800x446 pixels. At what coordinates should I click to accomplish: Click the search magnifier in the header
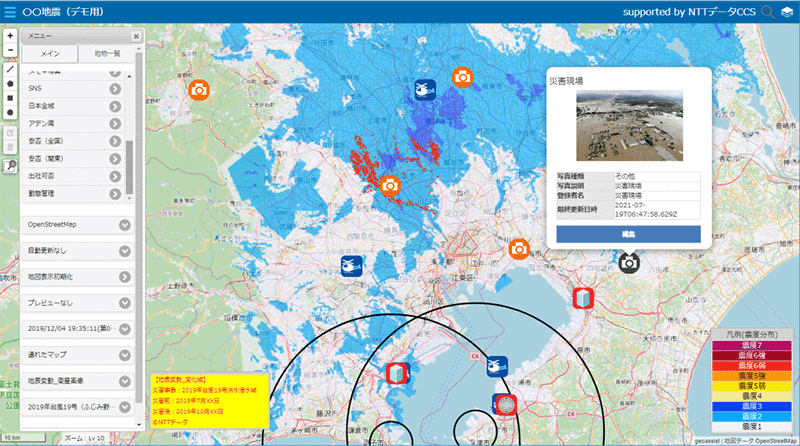(768, 12)
